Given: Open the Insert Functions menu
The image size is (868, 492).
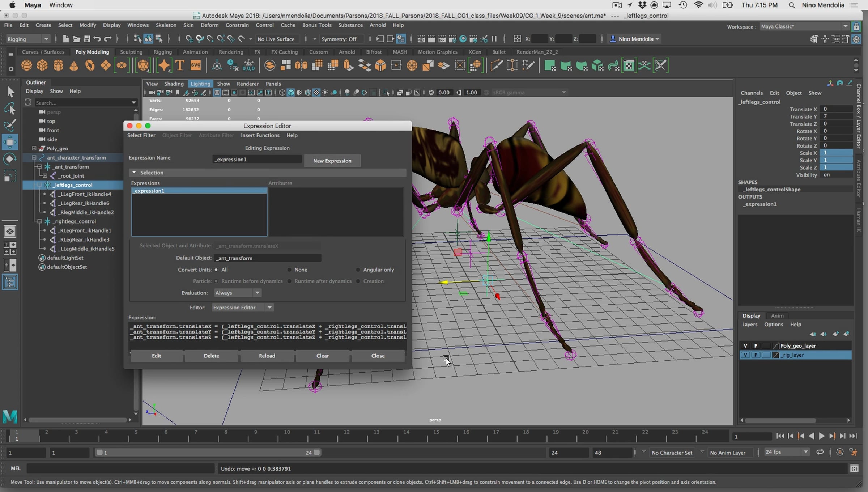Looking at the screenshot, I should tap(260, 135).
